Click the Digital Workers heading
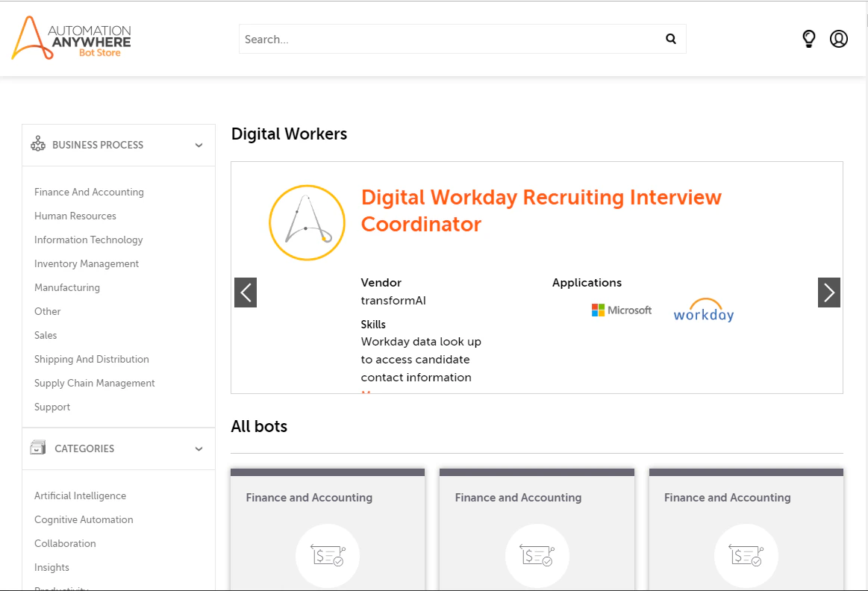 [289, 134]
